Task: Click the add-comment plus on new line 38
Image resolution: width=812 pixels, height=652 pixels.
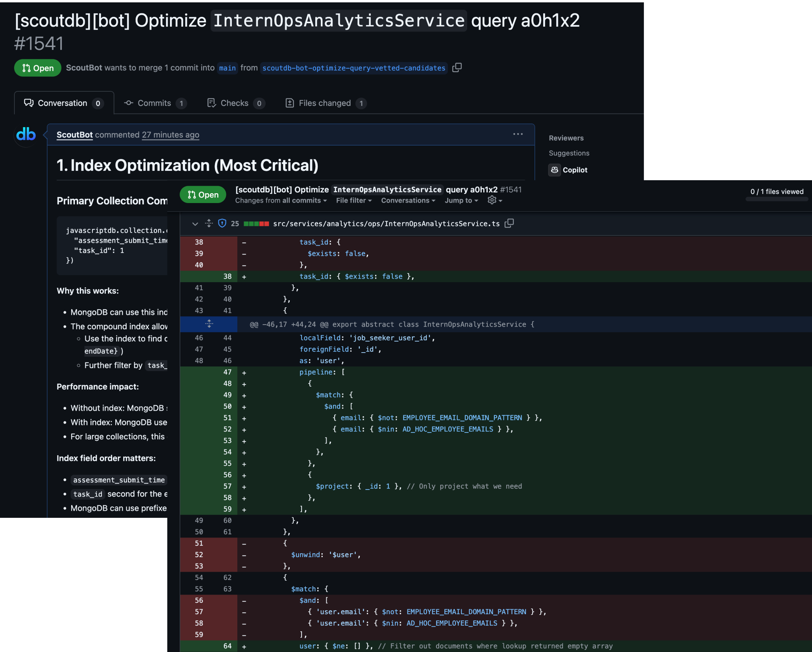Action: tap(244, 277)
